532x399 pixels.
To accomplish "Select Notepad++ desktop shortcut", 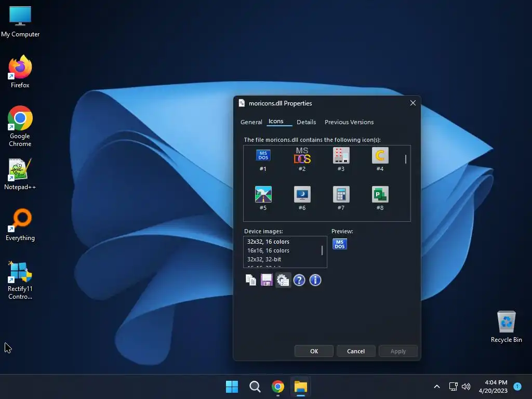I will coord(20,174).
